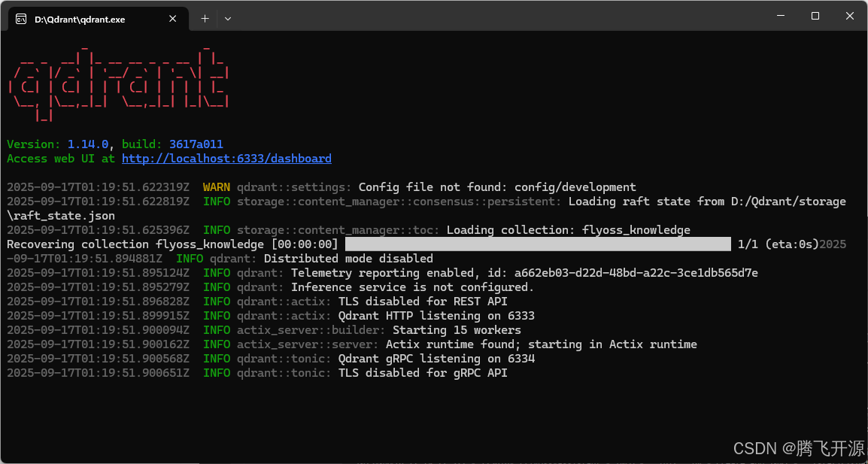Click the '1/1 (eta:0s)' progress text
868x464 pixels.
click(778, 244)
